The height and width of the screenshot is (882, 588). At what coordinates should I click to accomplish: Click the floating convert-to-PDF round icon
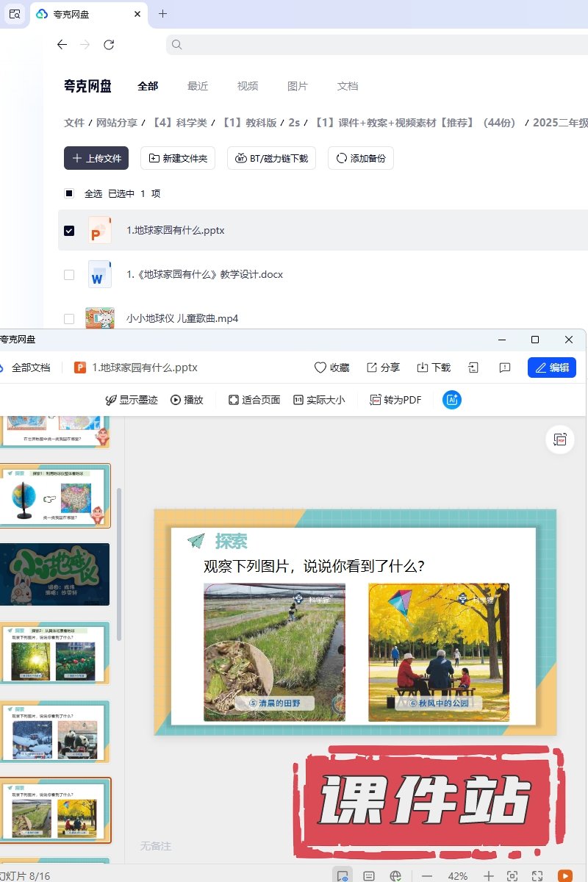560,440
